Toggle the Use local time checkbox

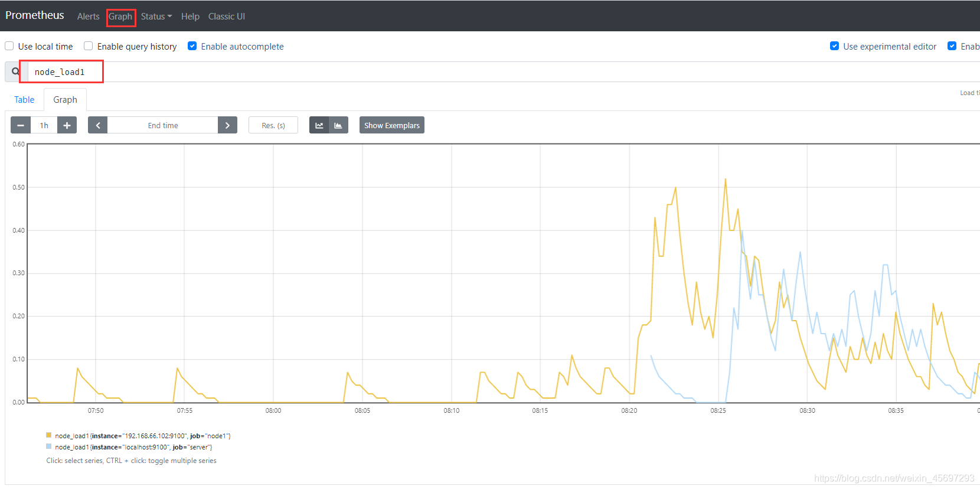click(9, 46)
